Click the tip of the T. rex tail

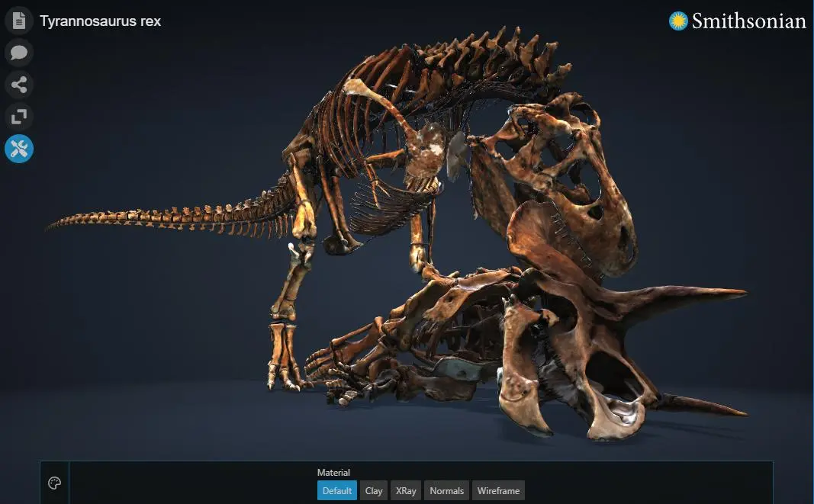(x=54, y=225)
